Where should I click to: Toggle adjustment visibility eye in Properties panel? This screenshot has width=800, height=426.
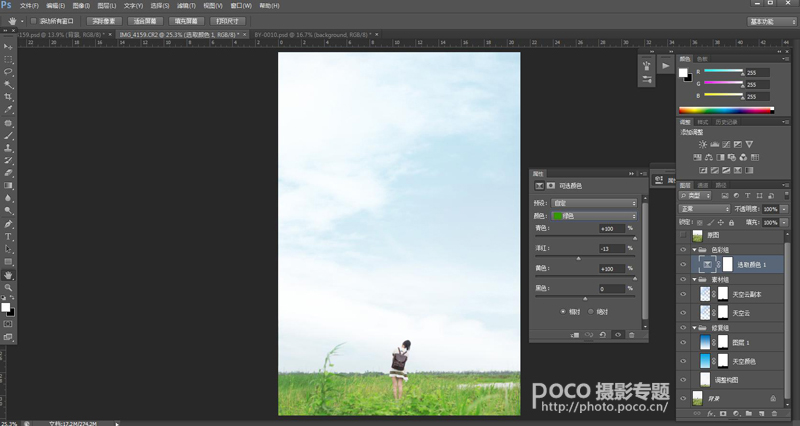(618, 335)
